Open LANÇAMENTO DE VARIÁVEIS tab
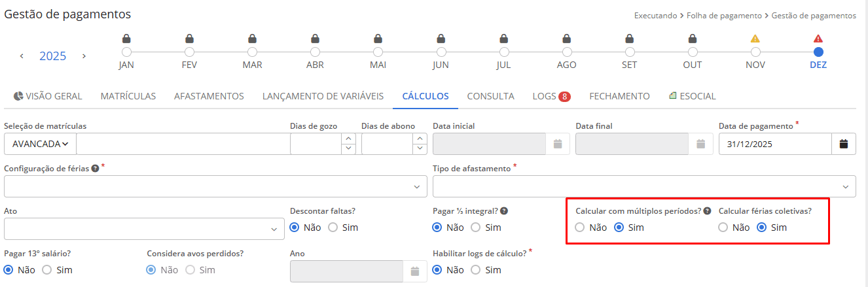The height and width of the screenshot is (287, 868). [x=323, y=96]
